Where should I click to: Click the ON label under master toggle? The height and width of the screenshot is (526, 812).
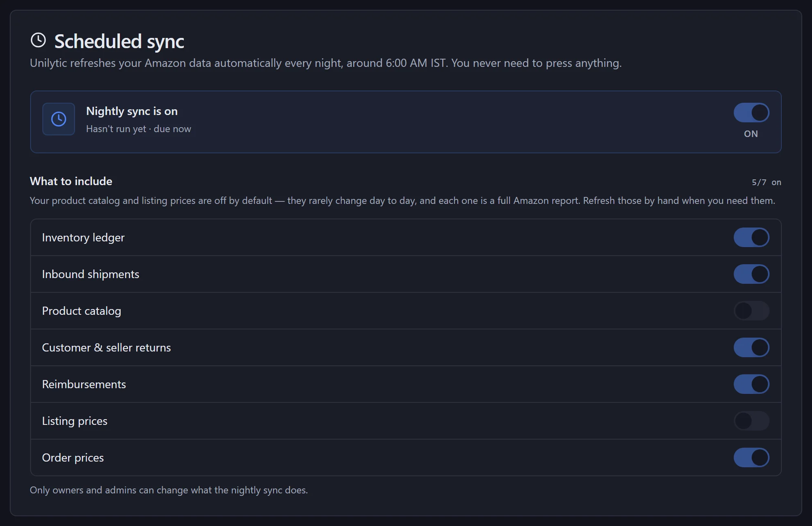[x=751, y=134]
